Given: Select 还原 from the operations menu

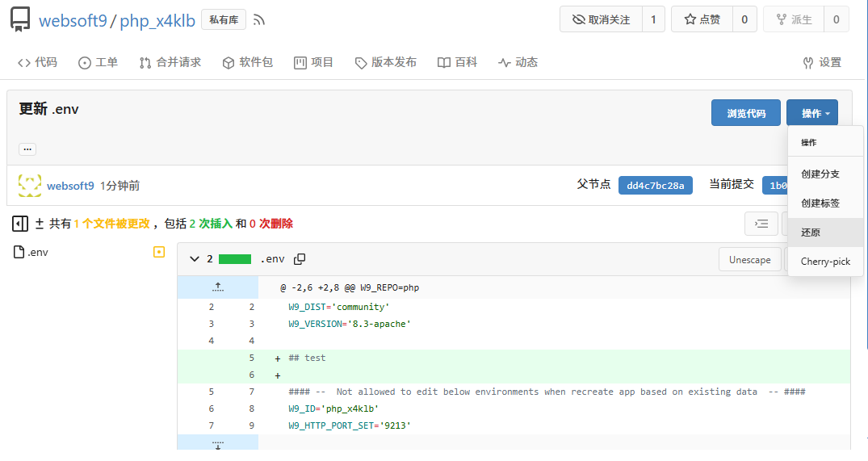Looking at the screenshot, I should [x=811, y=232].
